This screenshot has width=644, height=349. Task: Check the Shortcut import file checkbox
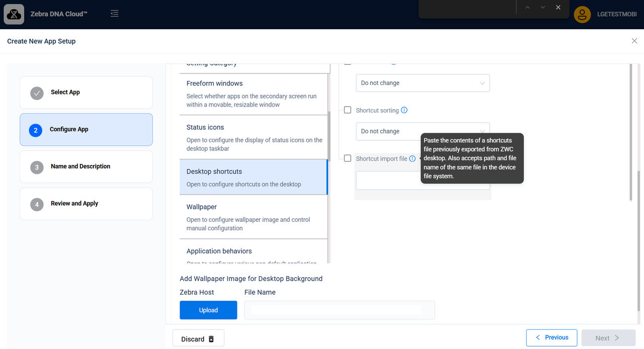[x=347, y=158]
